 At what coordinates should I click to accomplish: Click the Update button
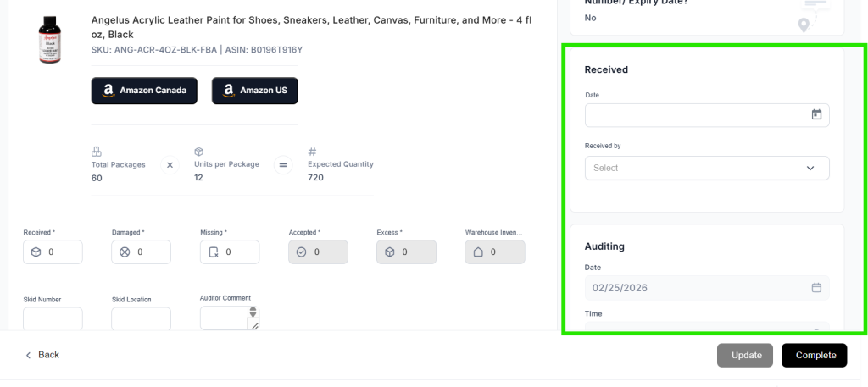(x=745, y=356)
